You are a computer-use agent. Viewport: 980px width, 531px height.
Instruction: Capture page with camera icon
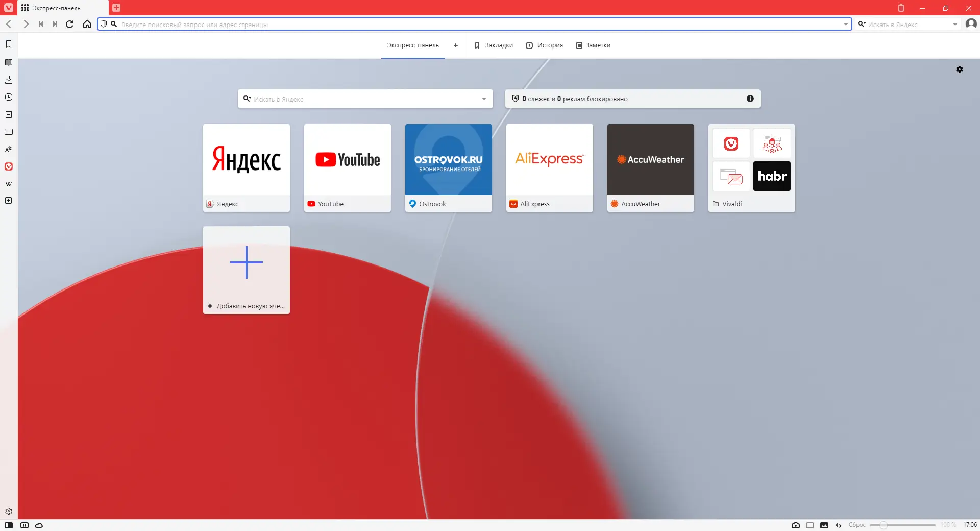click(796, 525)
